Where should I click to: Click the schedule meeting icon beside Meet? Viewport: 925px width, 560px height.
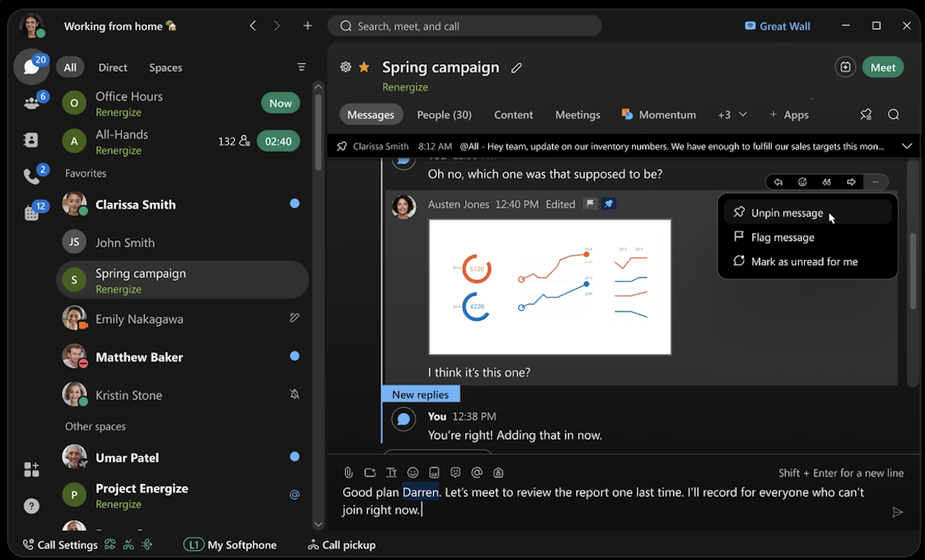845,68
